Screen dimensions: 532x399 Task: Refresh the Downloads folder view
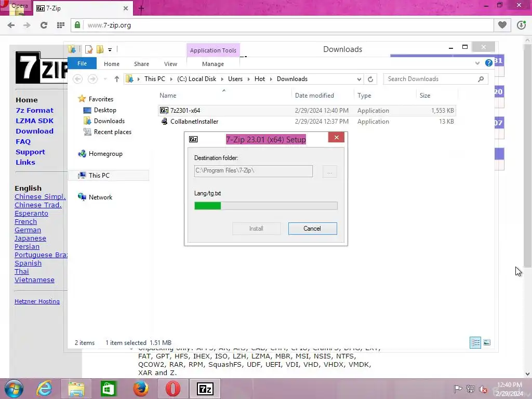pos(370,79)
